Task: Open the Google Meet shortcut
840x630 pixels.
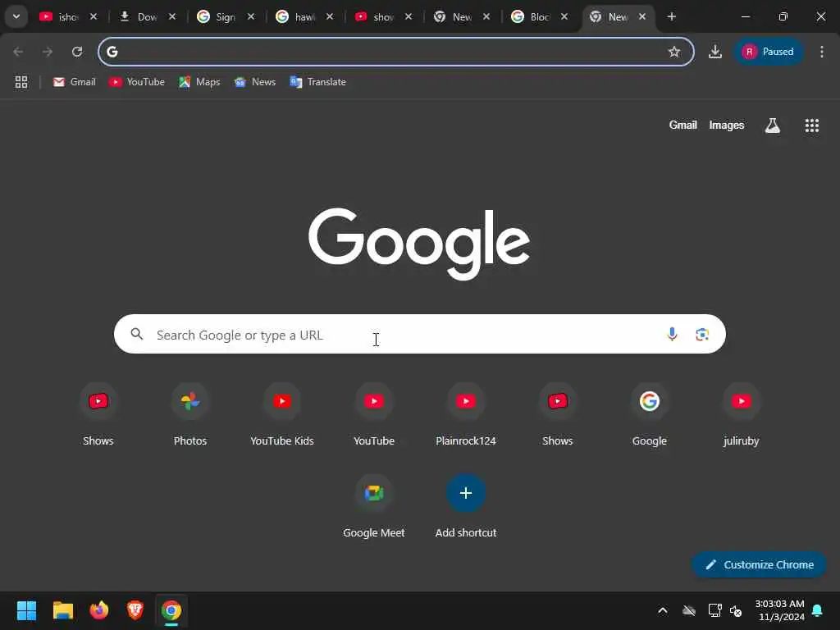Action: [x=374, y=507]
